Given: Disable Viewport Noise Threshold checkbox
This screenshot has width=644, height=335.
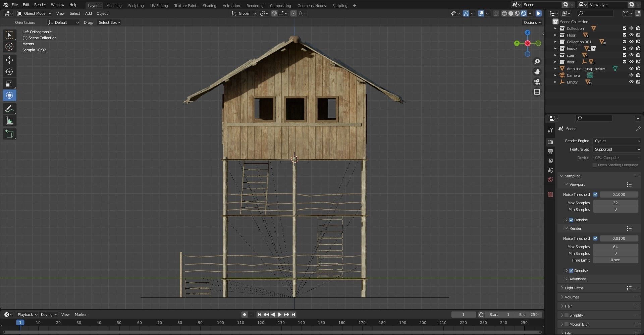Looking at the screenshot, I should [x=595, y=194].
